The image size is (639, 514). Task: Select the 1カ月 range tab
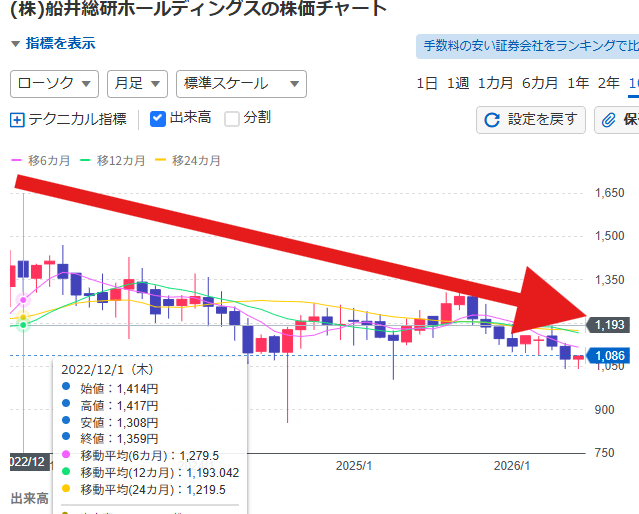(x=495, y=83)
